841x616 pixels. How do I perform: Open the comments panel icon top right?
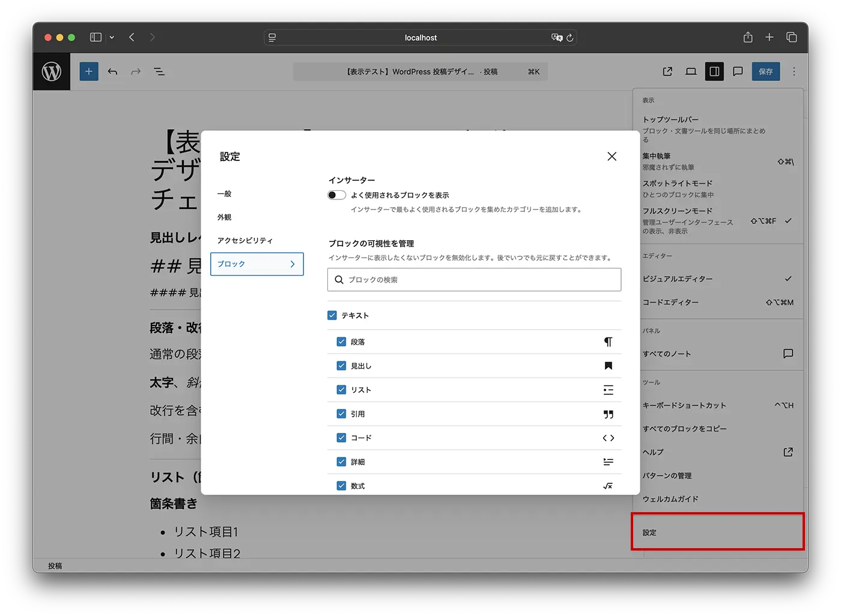pos(738,71)
